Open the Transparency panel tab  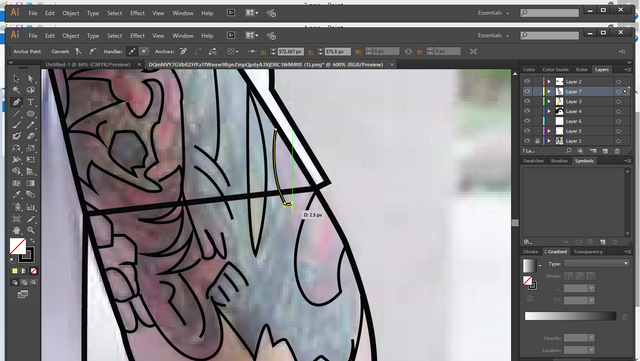pos(588,252)
